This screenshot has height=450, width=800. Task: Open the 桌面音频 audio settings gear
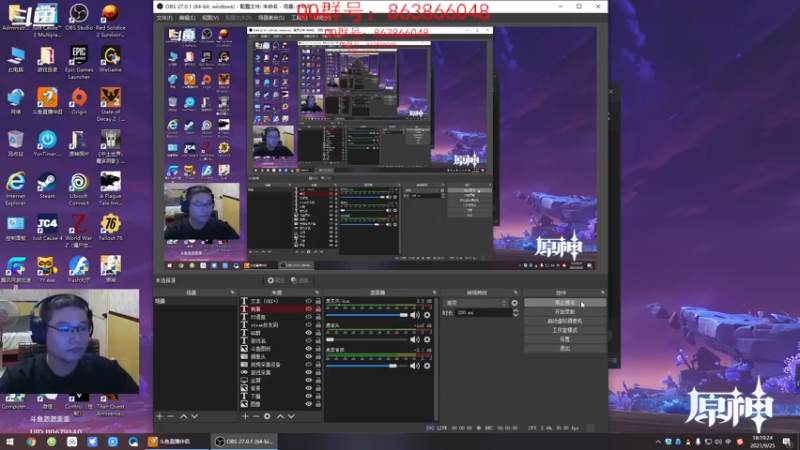tap(427, 366)
